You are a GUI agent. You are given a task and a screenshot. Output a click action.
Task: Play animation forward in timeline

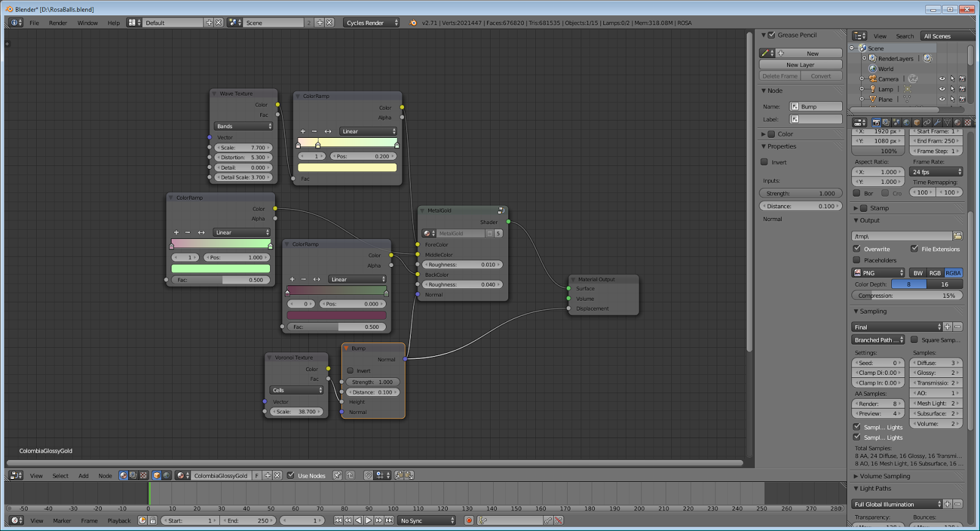click(x=369, y=521)
